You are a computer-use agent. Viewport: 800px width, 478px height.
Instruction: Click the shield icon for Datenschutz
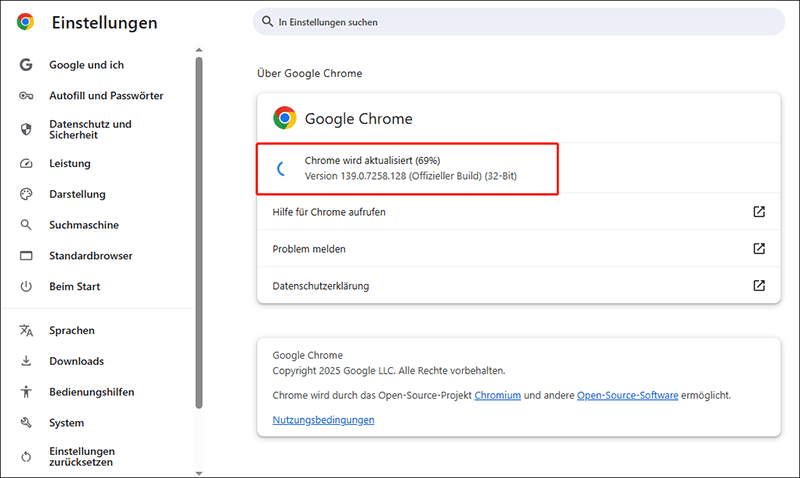point(26,129)
